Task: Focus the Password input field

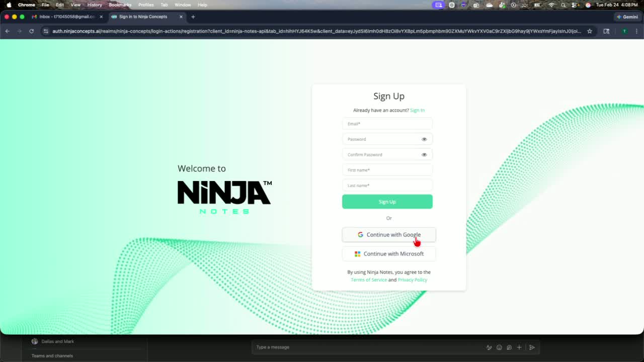Action: tap(387, 139)
